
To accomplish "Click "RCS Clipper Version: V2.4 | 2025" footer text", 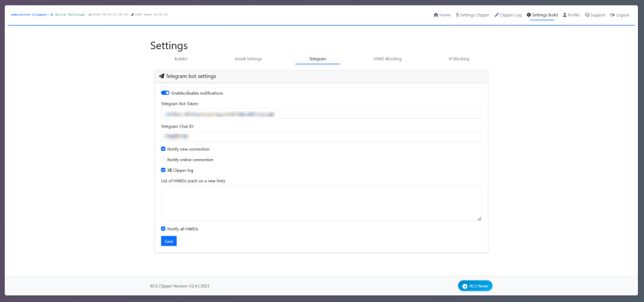I will (x=180, y=286).
